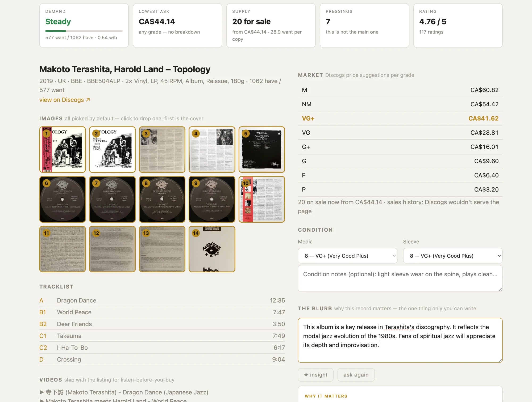This screenshot has height=402, width=532.
Task: Click the album title Topology heading
Action: (125, 69)
